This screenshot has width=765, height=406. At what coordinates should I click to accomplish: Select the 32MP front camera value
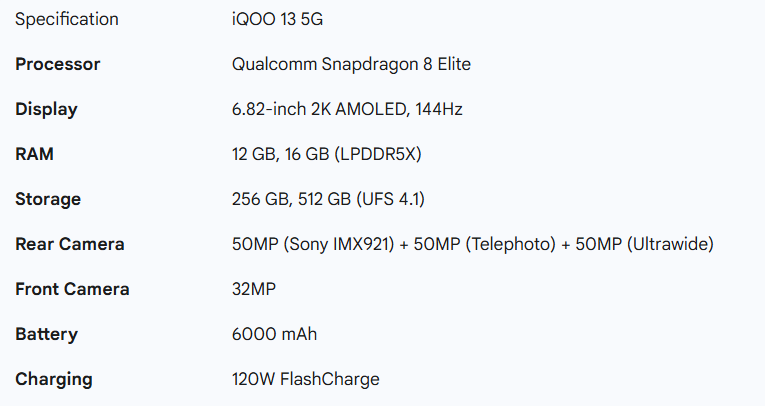(254, 289)
